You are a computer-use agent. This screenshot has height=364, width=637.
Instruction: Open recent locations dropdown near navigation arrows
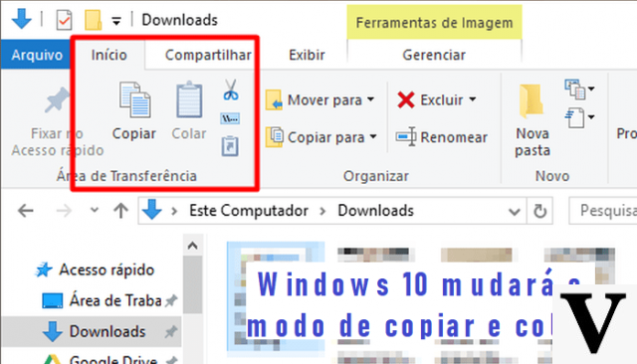point(95,210)
